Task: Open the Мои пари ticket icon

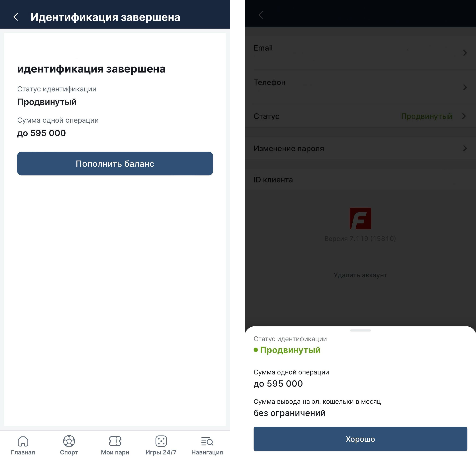Action: [x=115, y=441]
